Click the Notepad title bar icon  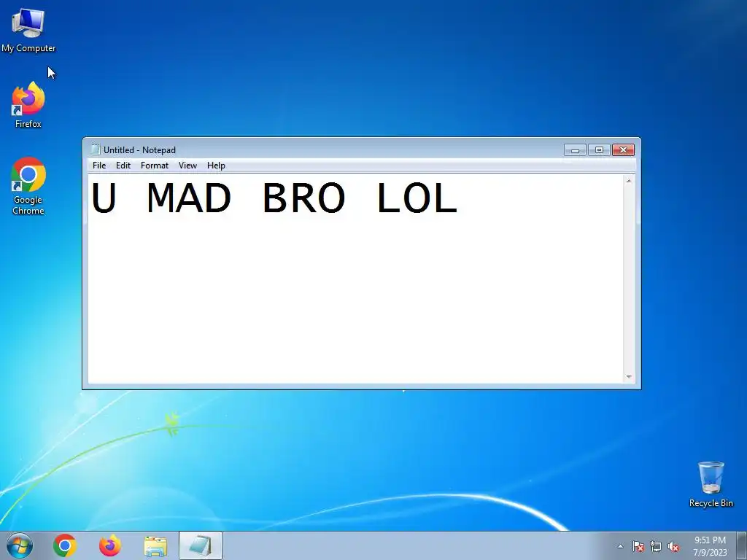tap(96, 149)
